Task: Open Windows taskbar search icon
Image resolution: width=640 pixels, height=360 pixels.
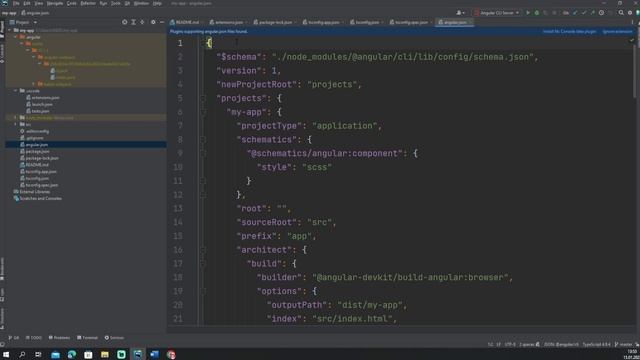Action: click(x=22, y=355)
